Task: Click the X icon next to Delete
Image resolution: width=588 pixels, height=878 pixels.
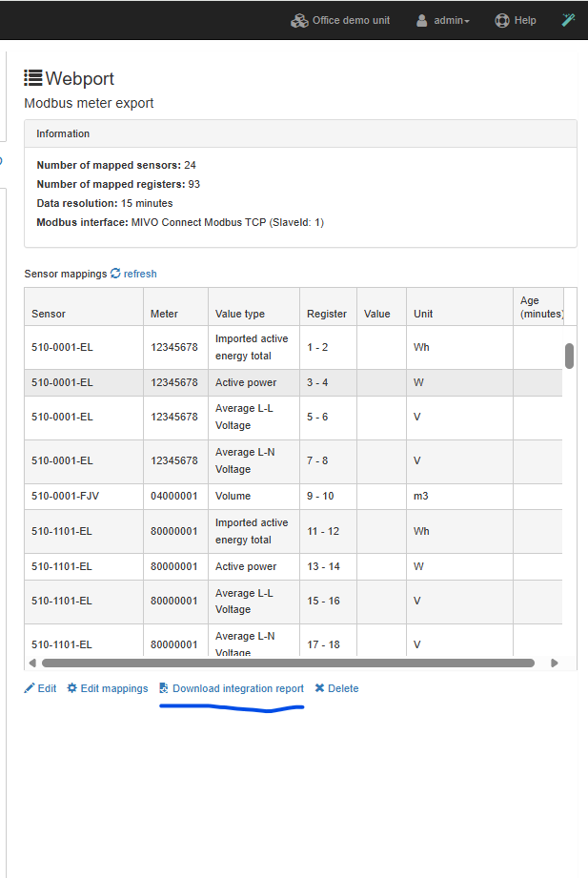Action: point(319,688)
